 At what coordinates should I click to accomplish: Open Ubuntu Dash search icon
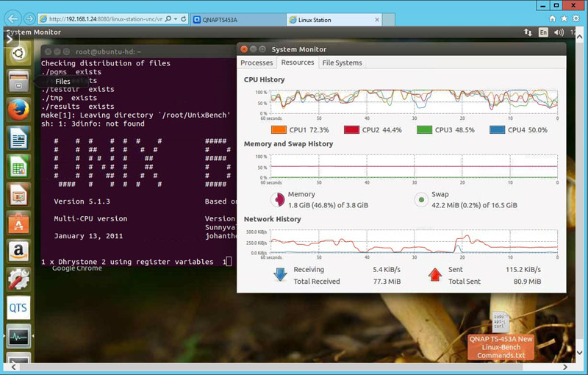(x=18, y=53)
